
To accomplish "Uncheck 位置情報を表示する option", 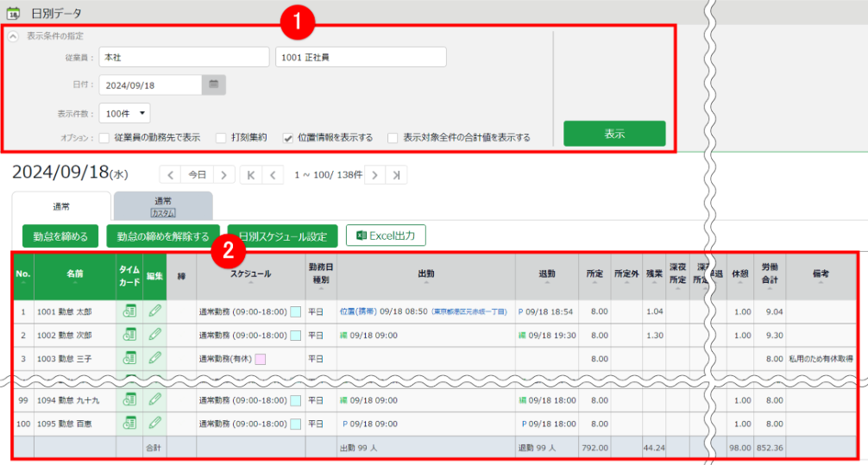I will (x=288, y=137).
